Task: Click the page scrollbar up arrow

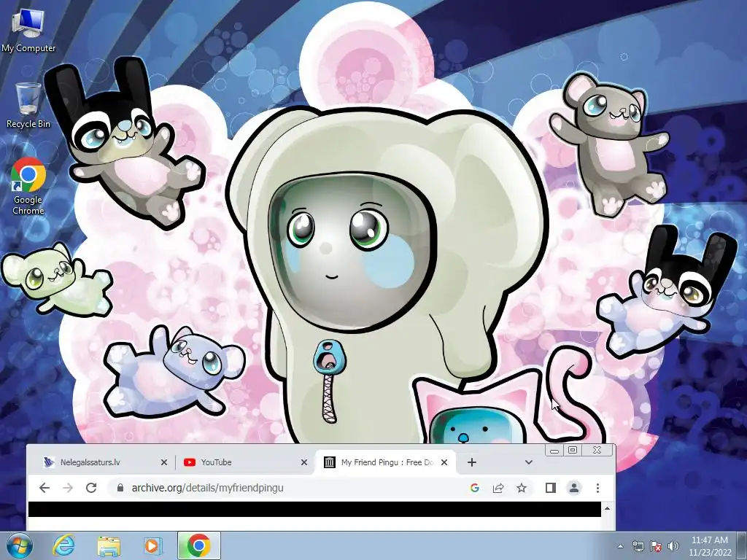Action: pos(607,508)
